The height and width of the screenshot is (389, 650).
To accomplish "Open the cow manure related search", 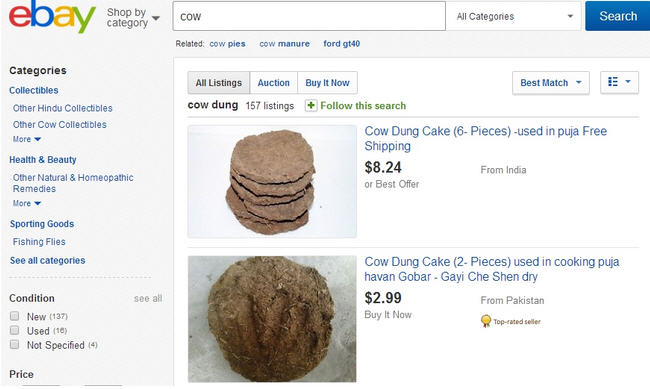I will [284, 44].
